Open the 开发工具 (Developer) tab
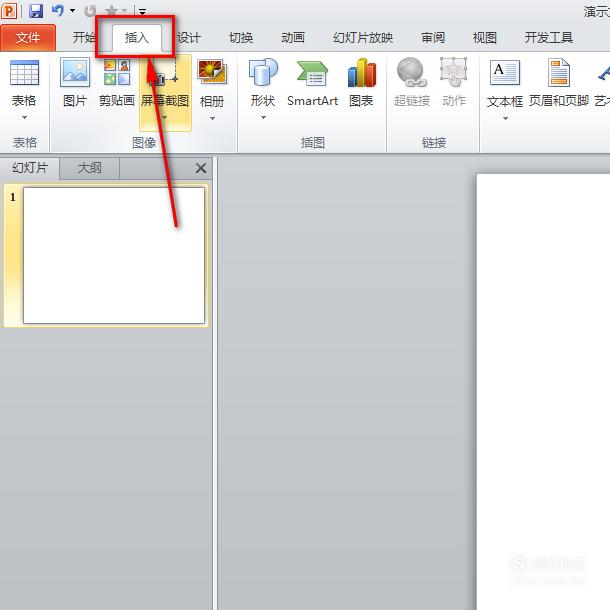 (548, 38)
